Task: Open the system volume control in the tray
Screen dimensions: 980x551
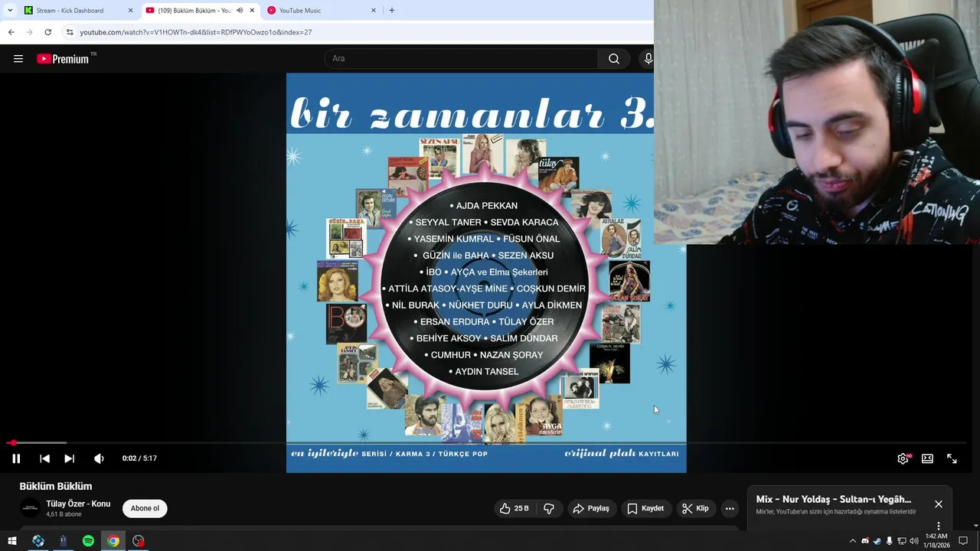Action: [914, 541]
